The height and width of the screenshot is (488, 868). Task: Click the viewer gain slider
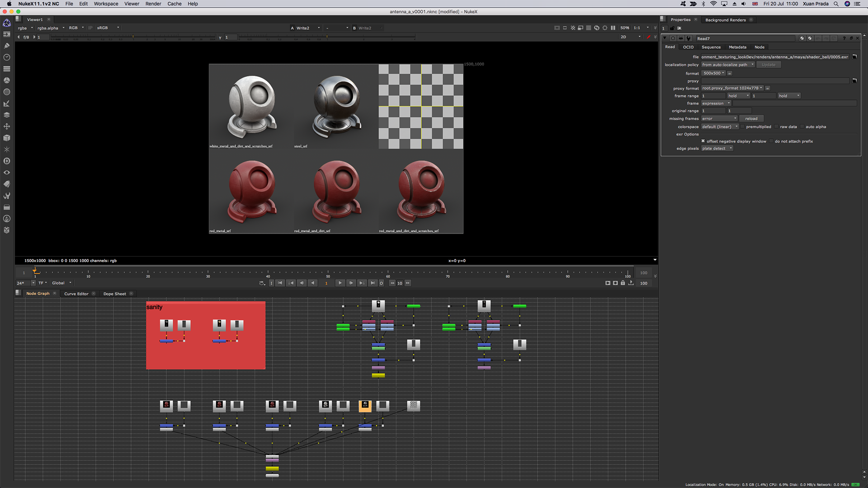coord(133,38)
